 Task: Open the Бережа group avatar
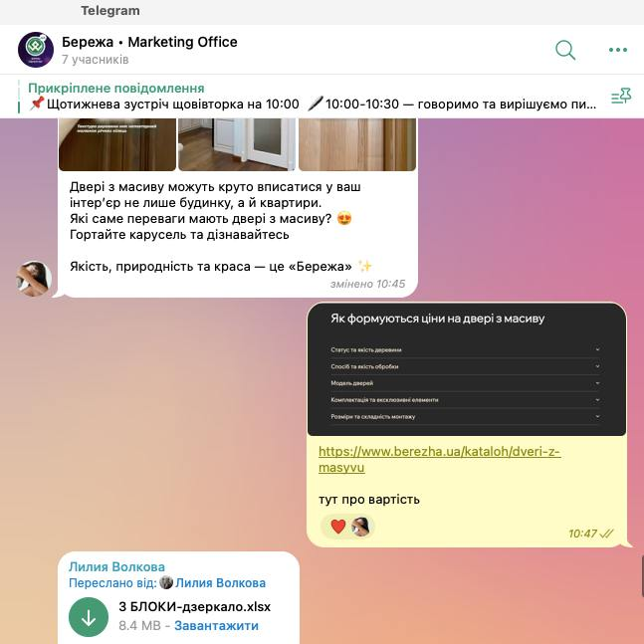[36, 50]
